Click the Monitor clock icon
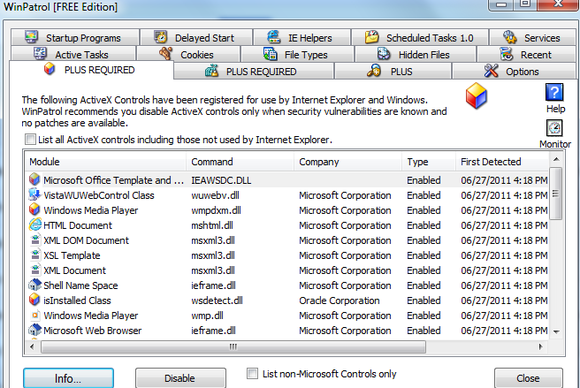This screenshot has width=580, height=388. 554,128
